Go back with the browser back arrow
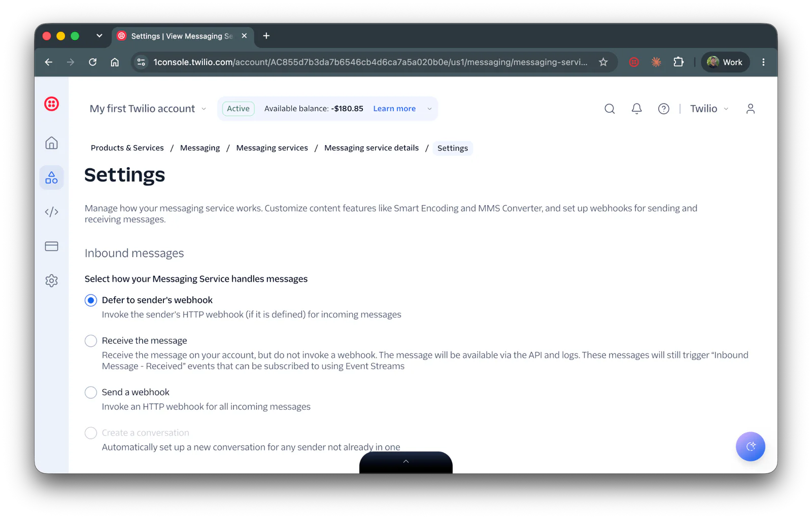This screenshot has height=519, width=812. coord(49,62)
